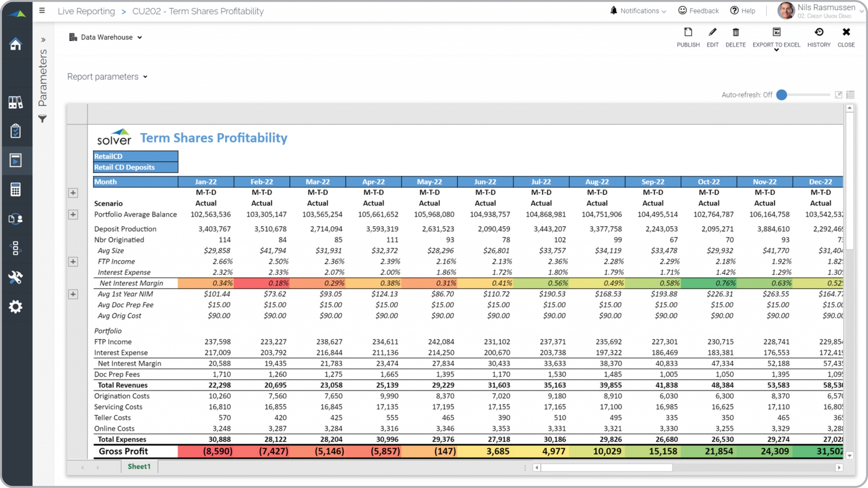The width and height of the screenshot is (868, 488).
Task: Expand the row group beside Scenario
Action: [73, 193]
